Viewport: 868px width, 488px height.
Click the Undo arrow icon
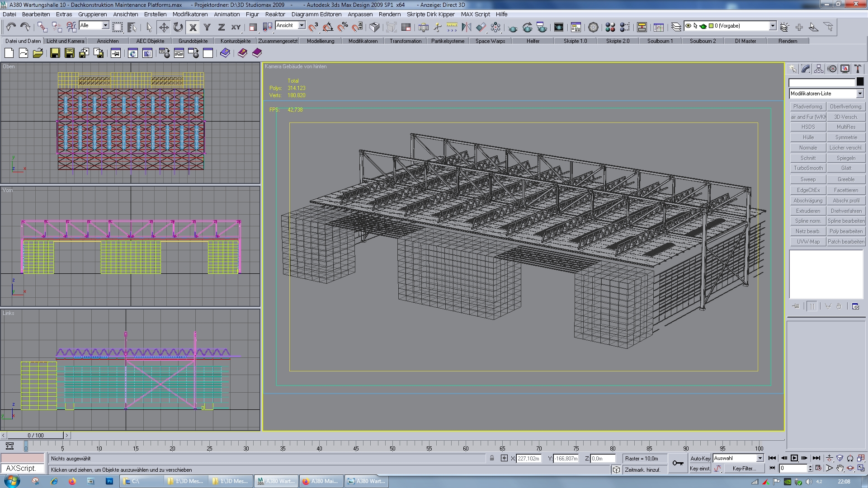click(x=11, y=28)
